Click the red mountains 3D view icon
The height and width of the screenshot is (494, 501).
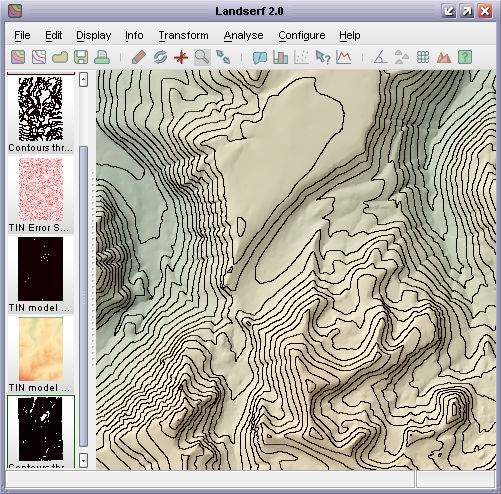(x=444, y=57)
